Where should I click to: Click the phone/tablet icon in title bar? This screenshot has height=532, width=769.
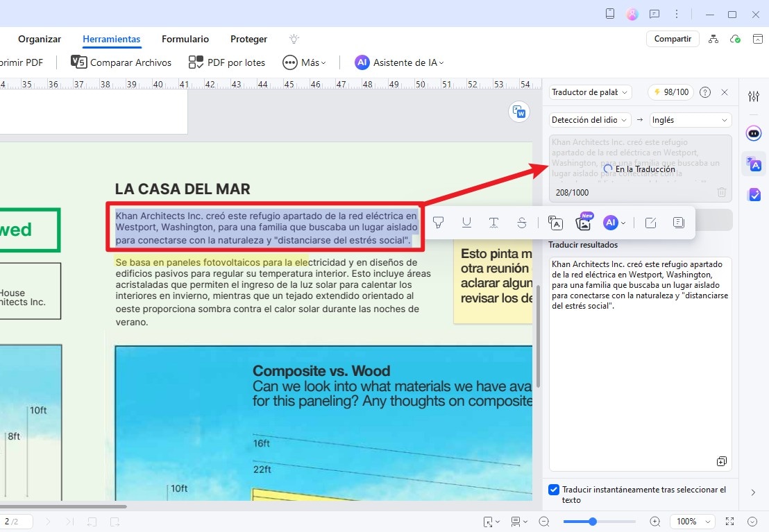click(609, 14)
